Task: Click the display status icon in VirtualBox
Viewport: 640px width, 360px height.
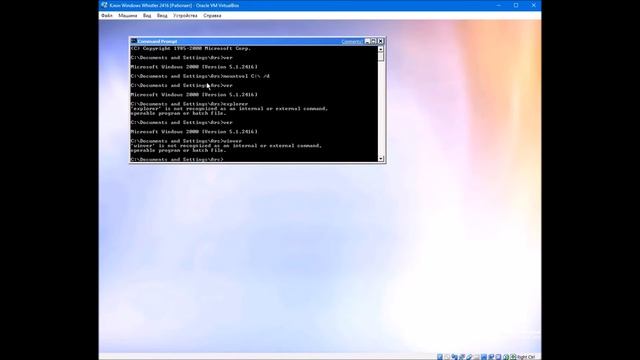Action: tap(484, 357)
